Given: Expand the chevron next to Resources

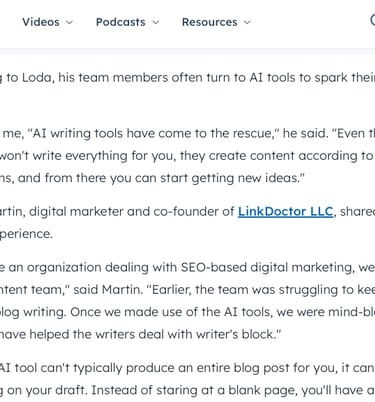Looking at the screenshot, I should click(247, 22).
